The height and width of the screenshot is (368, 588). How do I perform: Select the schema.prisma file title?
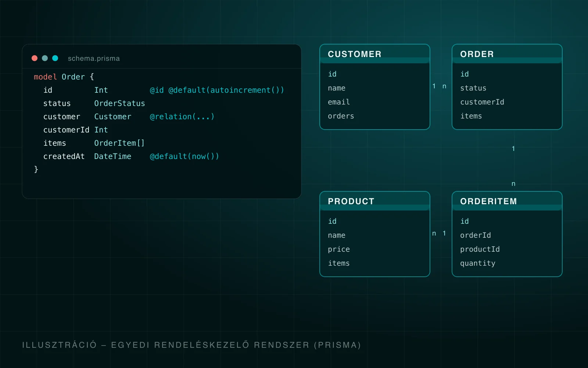[x=94, y=59]
